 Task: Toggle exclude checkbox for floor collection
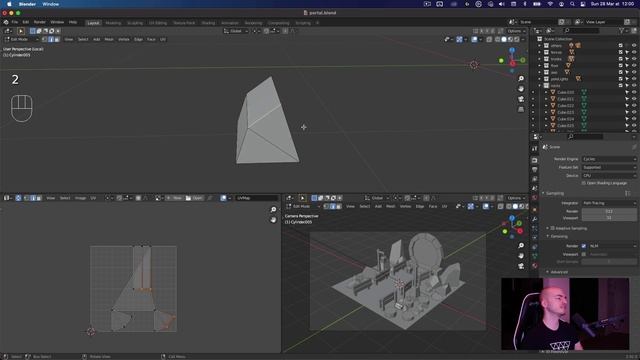pos(620,66)
